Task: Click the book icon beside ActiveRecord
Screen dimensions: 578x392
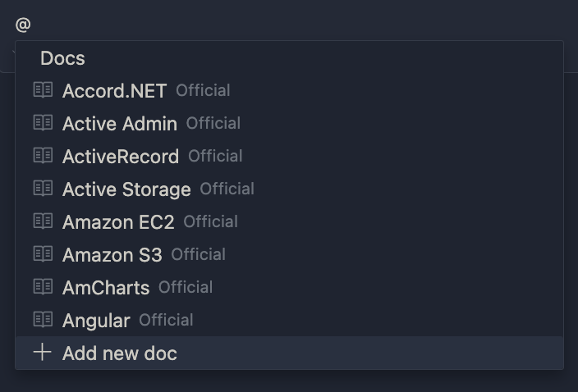Action: click(44, 155)
